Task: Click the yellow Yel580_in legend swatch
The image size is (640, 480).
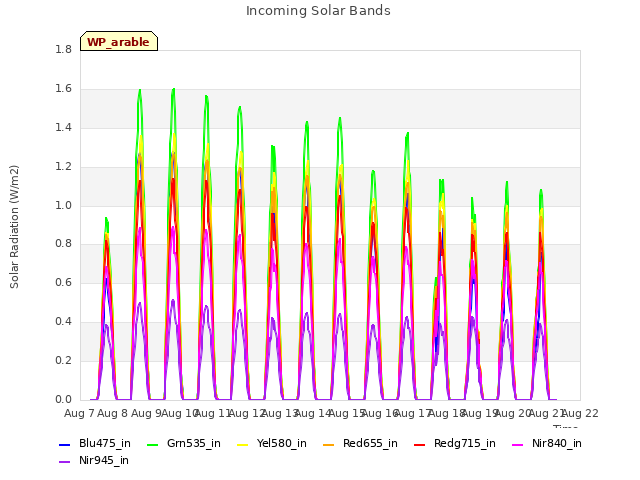Action: [x=242, y=444]
